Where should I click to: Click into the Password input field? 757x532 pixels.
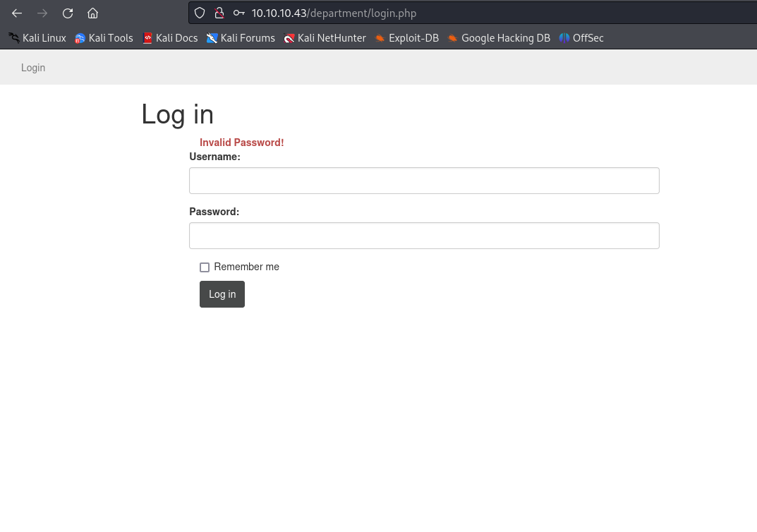424,236
